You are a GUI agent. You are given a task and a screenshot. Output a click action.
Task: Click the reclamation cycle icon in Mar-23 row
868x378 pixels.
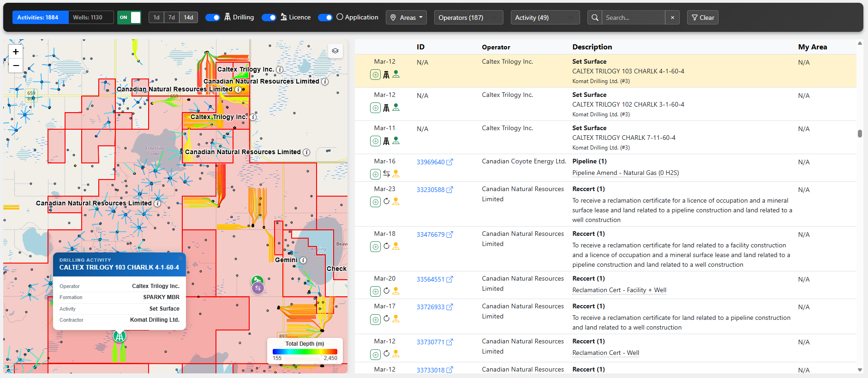pyautogui.click(x=386, y=201)
